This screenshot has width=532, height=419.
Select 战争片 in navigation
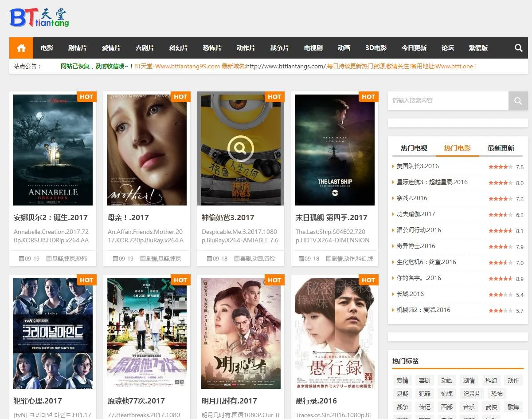(280, 48)
